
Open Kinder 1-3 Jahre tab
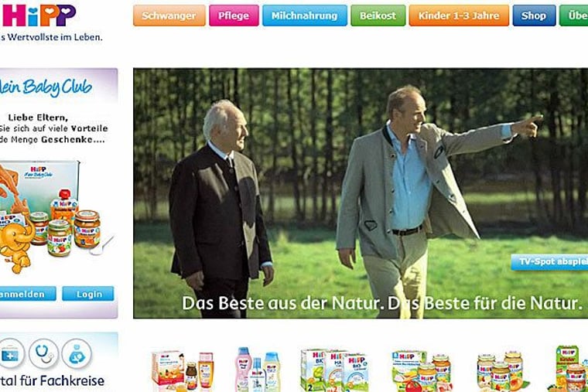coord(459,15)
